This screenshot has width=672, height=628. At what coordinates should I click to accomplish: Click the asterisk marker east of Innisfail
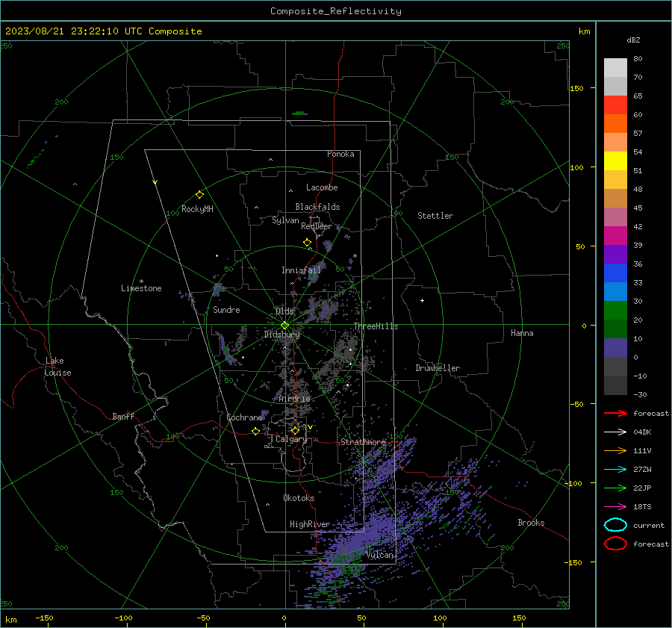tap(355, 256)
